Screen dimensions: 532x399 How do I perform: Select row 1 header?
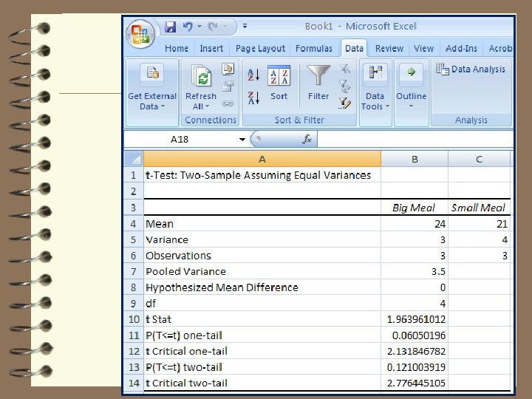click(x=134, y=175)
